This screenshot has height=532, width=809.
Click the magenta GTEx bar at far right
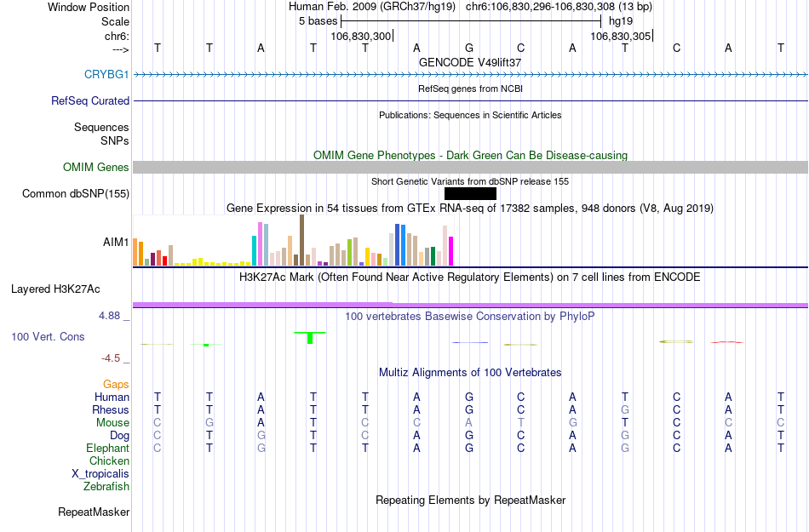[x=451, y=251]
